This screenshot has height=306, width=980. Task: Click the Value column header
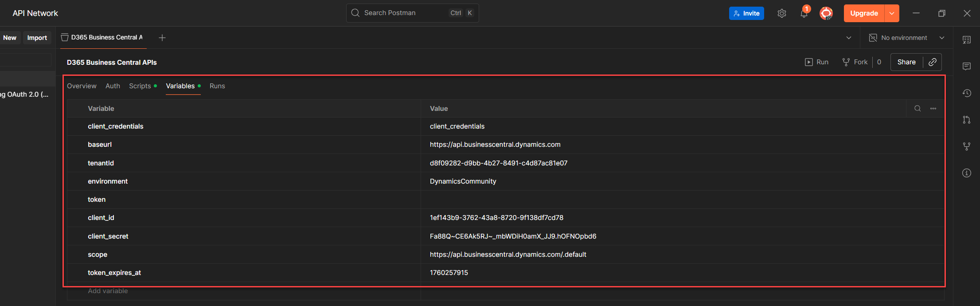[439, 109]
